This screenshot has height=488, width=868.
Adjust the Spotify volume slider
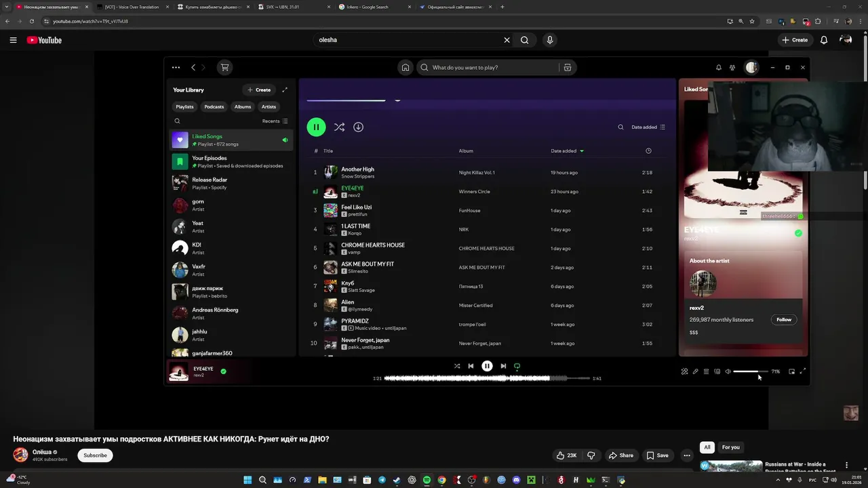[750, 371]
